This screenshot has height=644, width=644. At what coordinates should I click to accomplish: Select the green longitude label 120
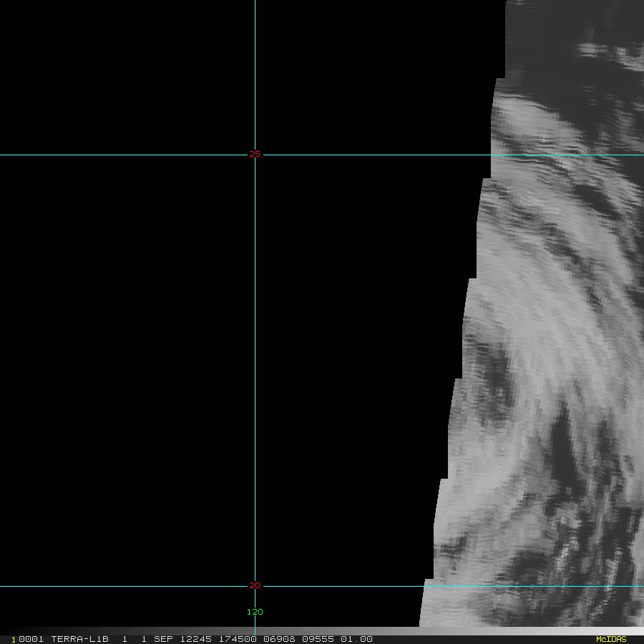pyautogui.click(x=255, y=612)
